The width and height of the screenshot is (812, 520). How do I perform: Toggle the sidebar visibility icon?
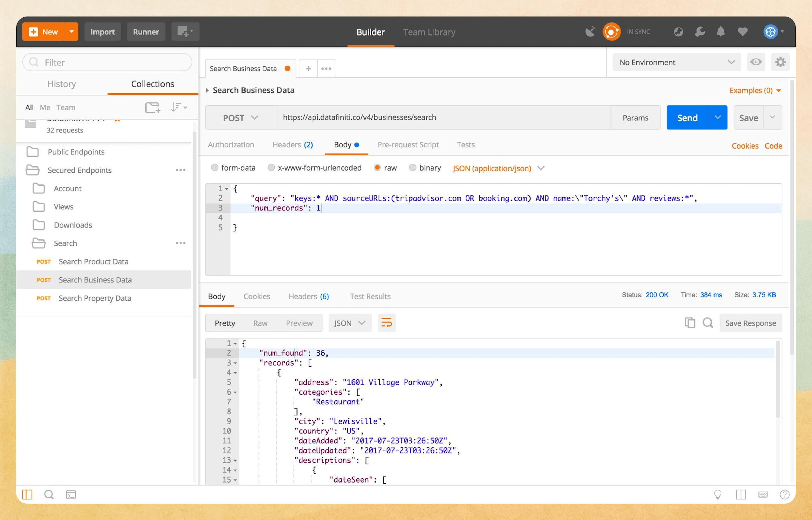pyautogui.click(x=27, y=494)
